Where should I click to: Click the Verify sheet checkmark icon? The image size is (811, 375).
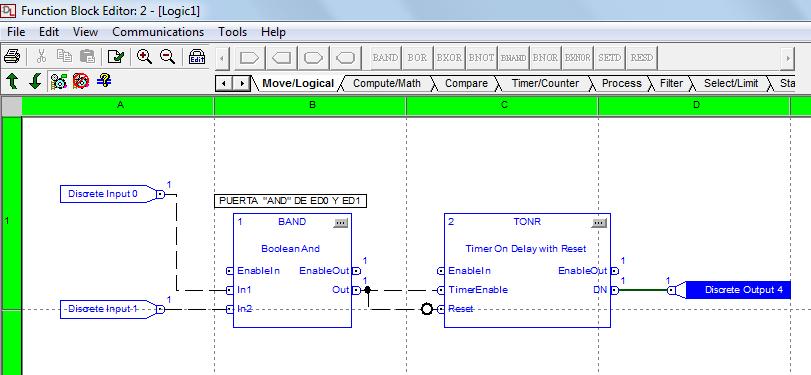pos(116,56)
